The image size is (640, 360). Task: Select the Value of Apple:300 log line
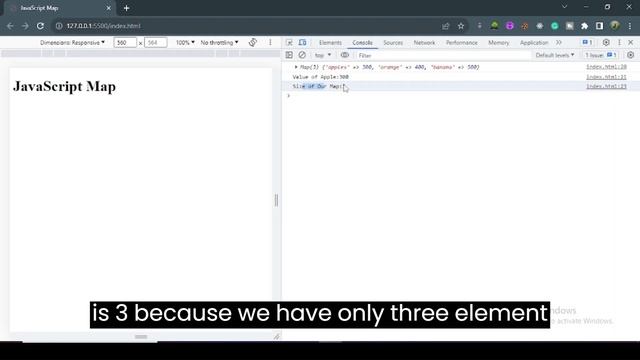[320, 77]
